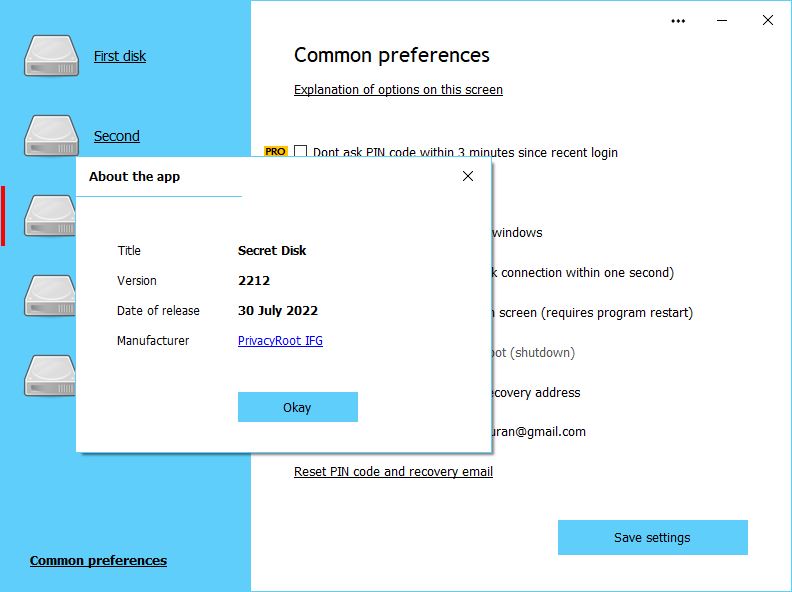Click the Manufacturer label in dialog

153,341
